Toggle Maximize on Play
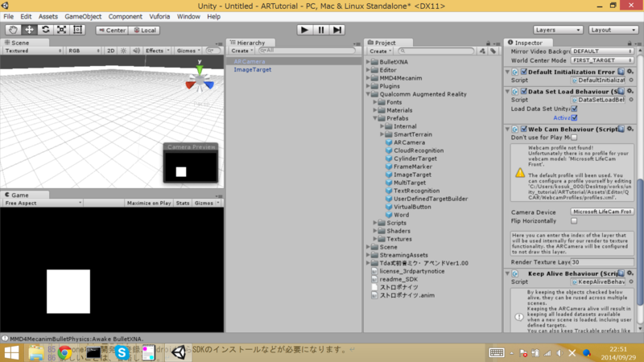The height and width of the screenshot is (362, 644). (149, 204)
